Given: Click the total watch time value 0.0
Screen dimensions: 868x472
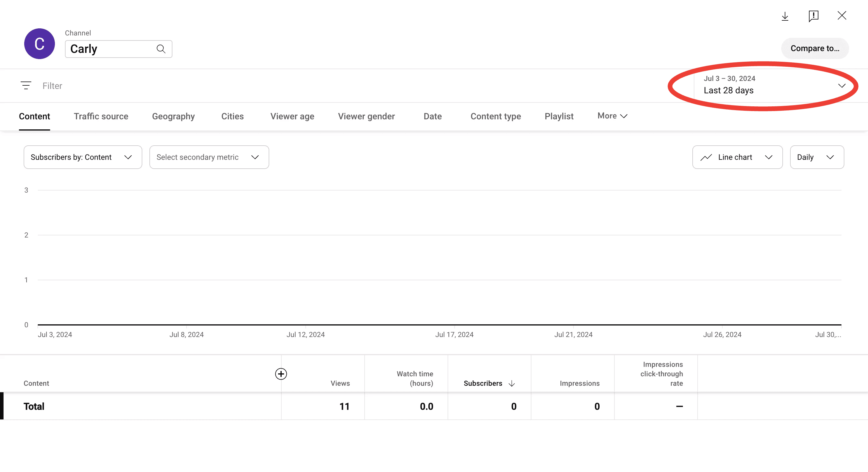Looking at the screenshot, I should 427,406.
